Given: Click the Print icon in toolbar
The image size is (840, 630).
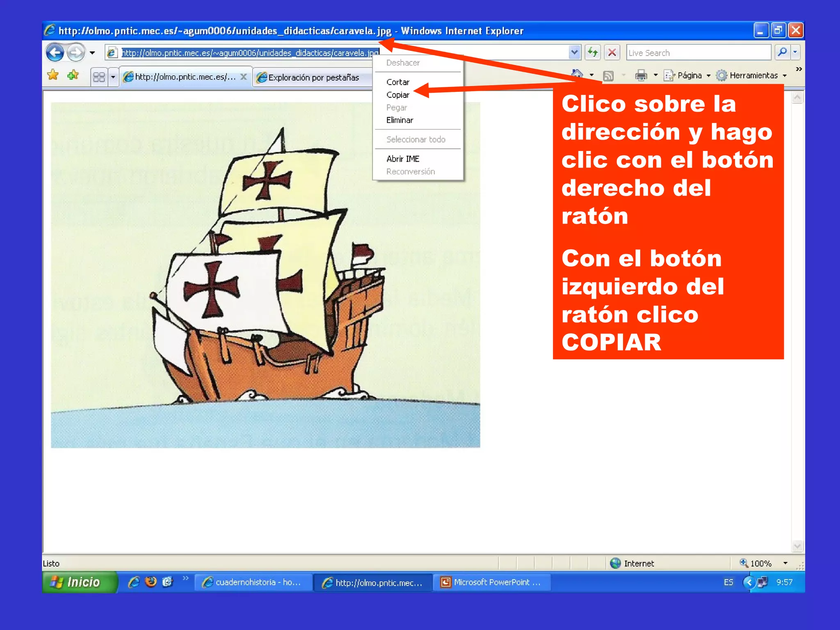Looking at the screenshot, I should coord(641,75).
